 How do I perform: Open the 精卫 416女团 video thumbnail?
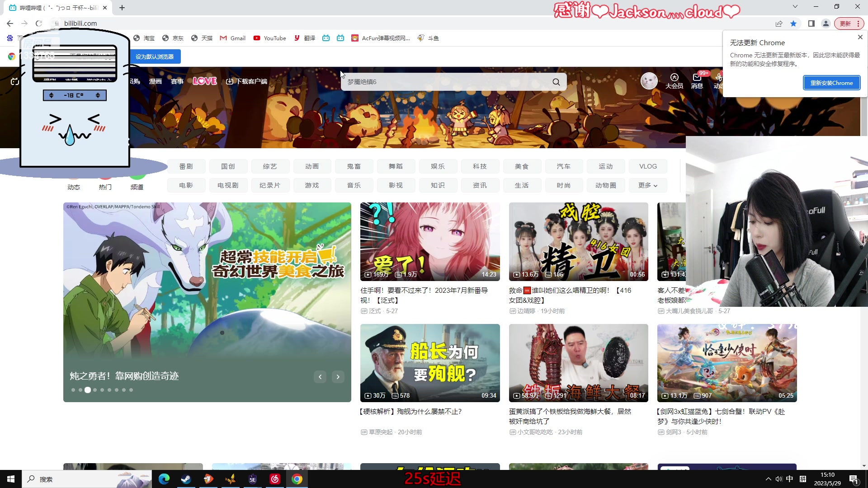pyautogui.click(x=579, y=242)
